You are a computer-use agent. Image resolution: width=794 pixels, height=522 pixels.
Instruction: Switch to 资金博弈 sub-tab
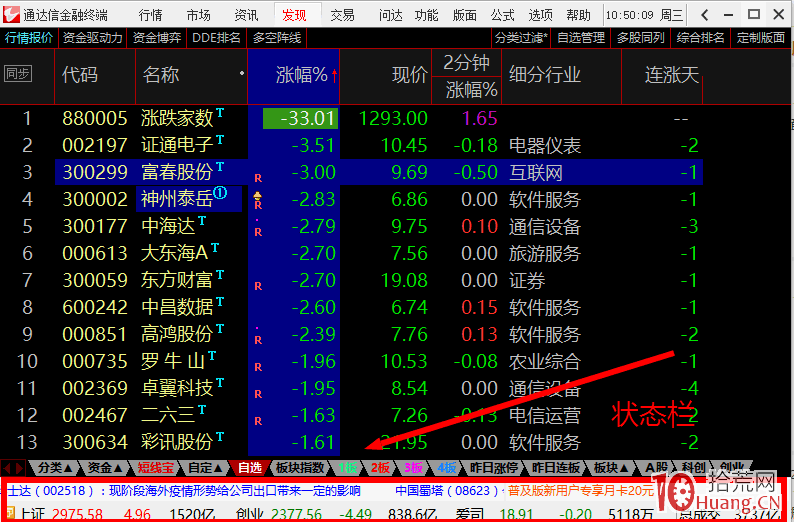(x=157, y=38)
